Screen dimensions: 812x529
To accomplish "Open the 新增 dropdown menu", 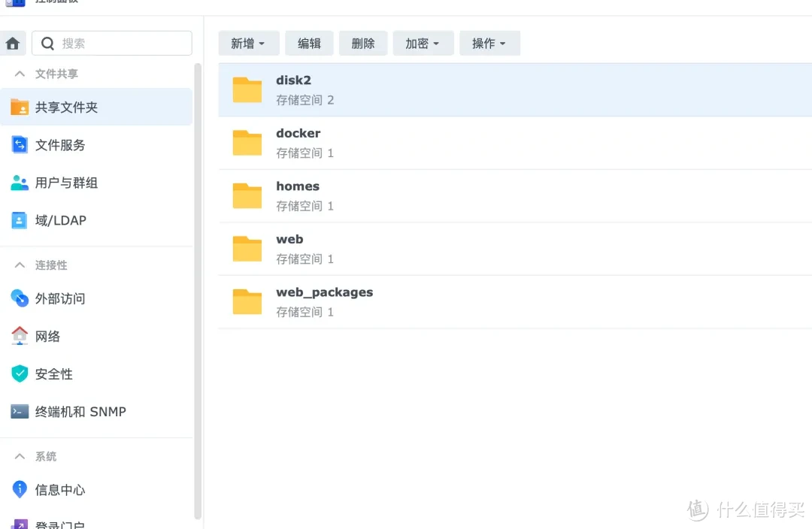I will pyautogui.click(x=249, y=43).
